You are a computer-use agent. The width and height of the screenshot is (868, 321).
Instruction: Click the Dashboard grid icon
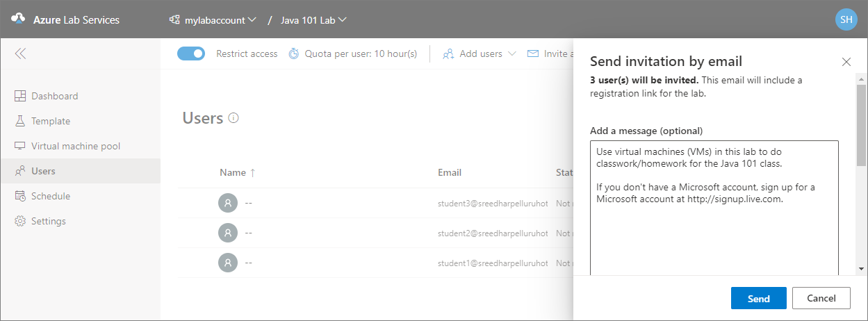pyautogui.click(x=19, y=96)
